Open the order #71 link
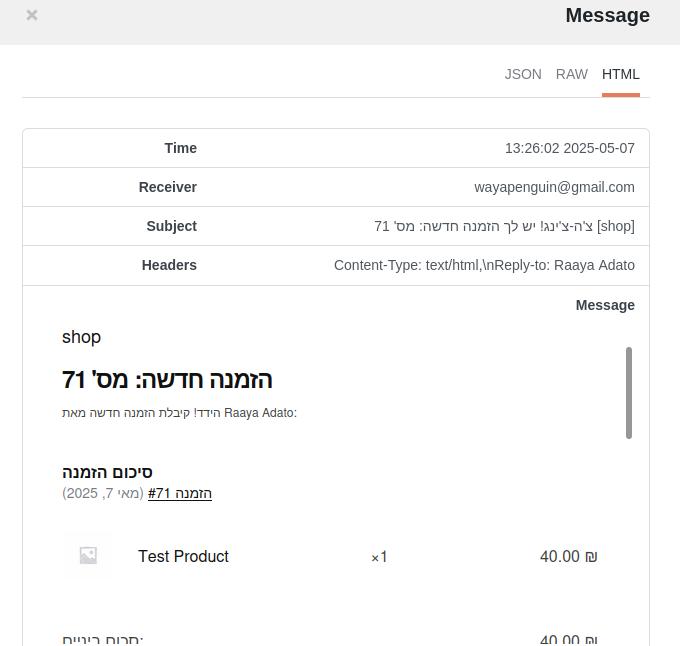This screenshot has width=680, height=646. point(180,493)
